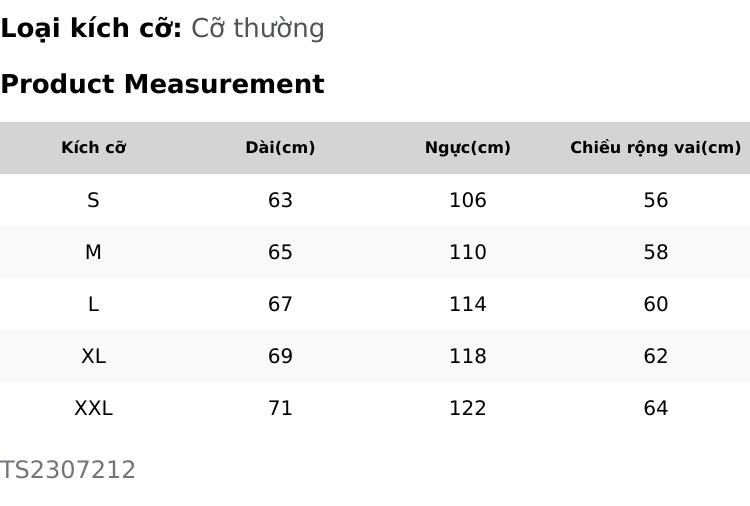
Task: Click the length value 71
Action: [x=280, y=408]
